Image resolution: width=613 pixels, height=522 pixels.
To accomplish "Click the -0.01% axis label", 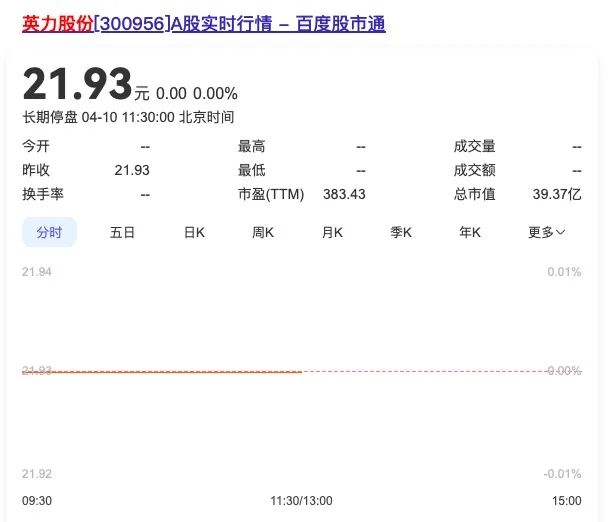I will [x=562, y=474].
